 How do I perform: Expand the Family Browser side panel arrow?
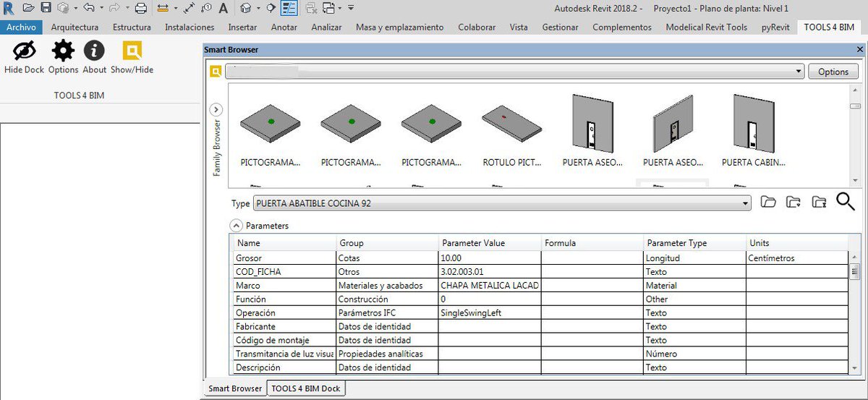[216, 110]
